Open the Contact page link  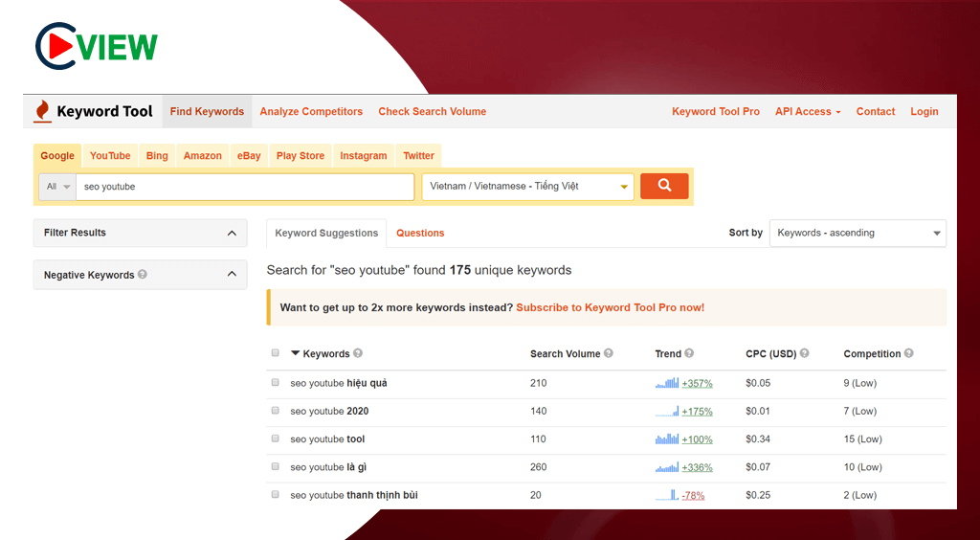(x=876, y=111)
